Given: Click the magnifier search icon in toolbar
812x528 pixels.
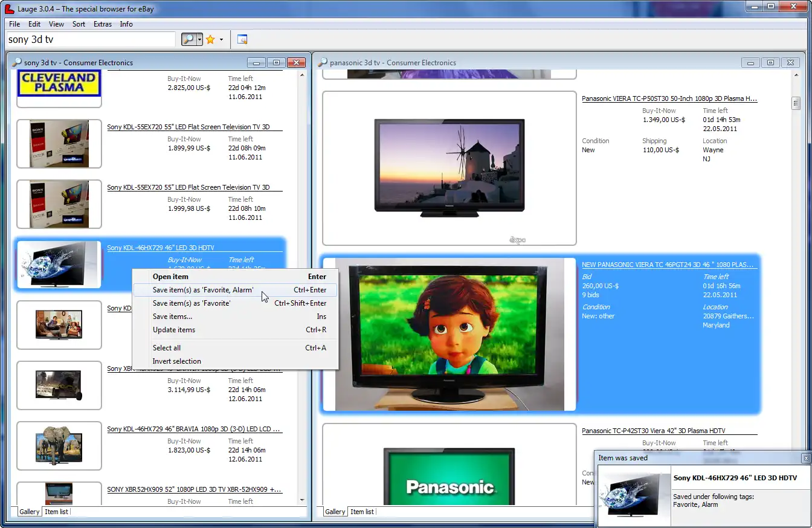Looking at the screenshot, I should click(189, 39).
